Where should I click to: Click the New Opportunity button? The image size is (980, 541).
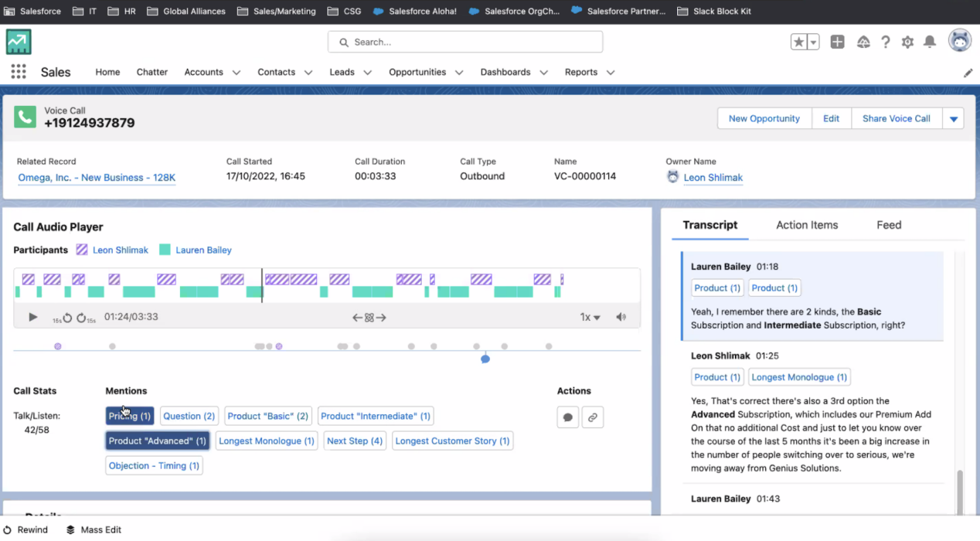point(764,119)
